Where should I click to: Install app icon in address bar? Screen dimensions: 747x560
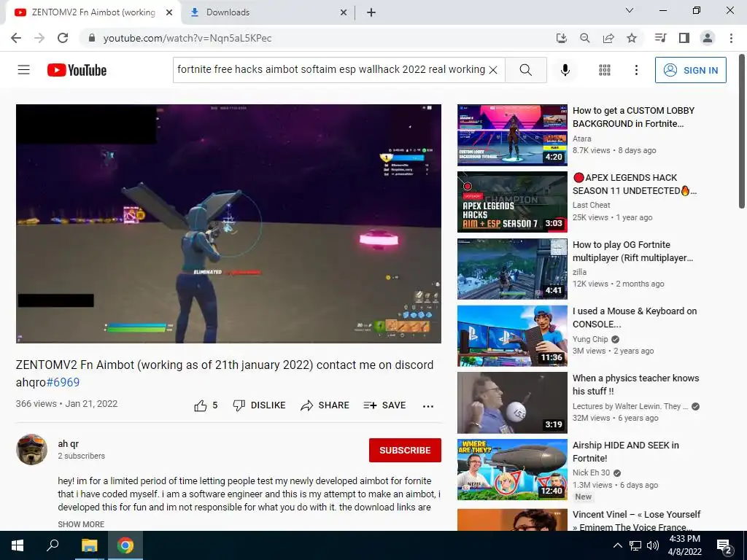[562, 38]
